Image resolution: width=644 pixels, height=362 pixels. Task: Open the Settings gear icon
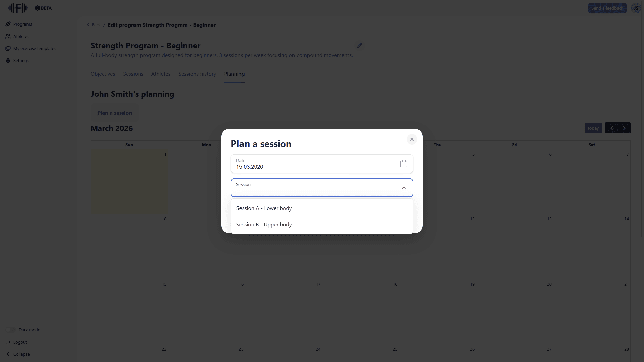tap(8, 60)
